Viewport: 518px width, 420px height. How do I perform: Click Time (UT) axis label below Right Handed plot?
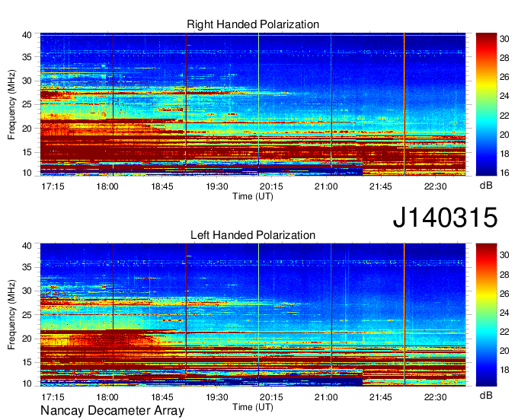tap(253, 196)
